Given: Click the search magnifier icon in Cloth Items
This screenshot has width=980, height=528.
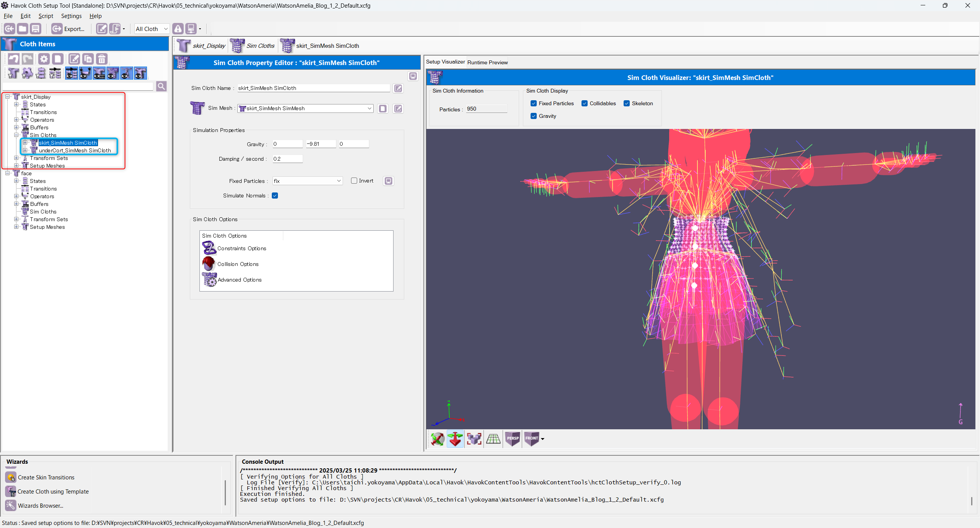Looking at the screenshot, I should coord(161,86).
